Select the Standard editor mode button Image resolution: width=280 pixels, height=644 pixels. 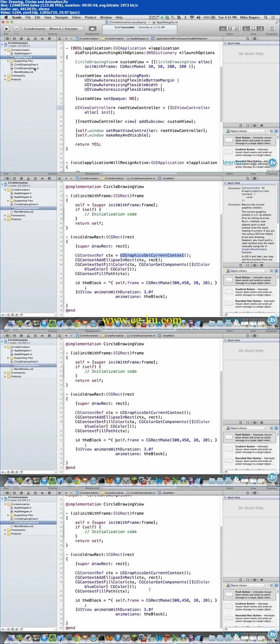point(223,29)
